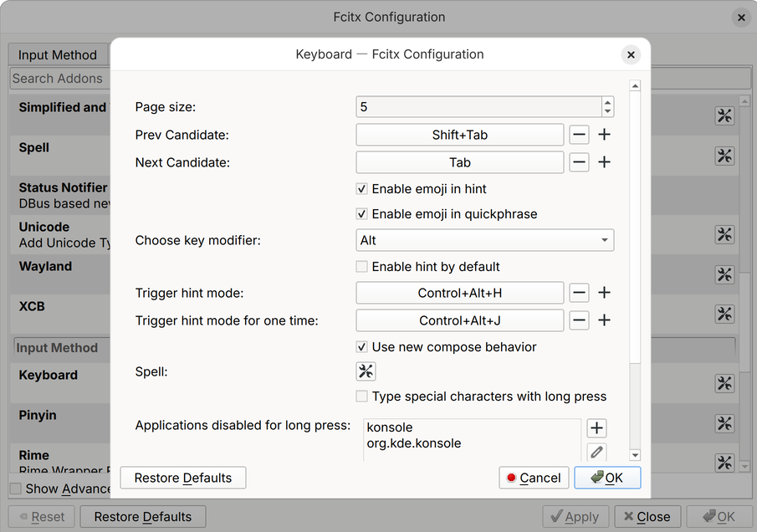Remove the Prev Candidate Shift+Tab shortcut
This screenshot has width=757, height=532.
(x=579, y=135)
